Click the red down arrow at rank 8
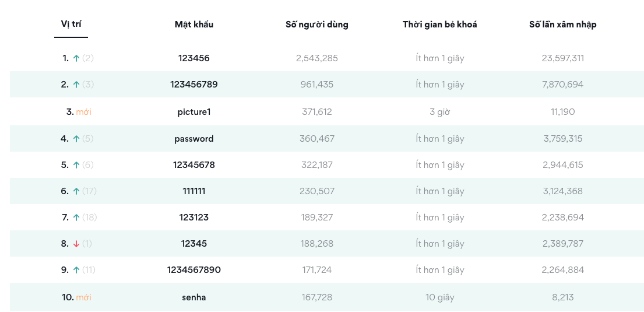The height and width of the screenshot is (312, 644). [x=76, y=244]
